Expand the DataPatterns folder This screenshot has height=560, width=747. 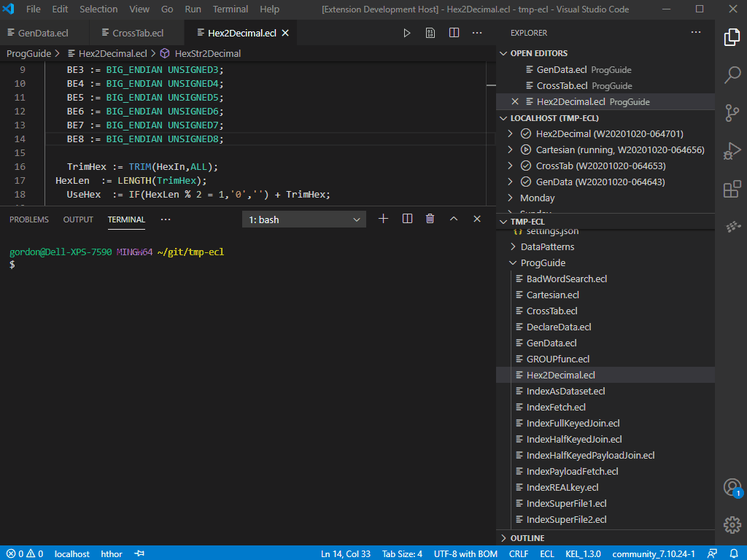514,247
